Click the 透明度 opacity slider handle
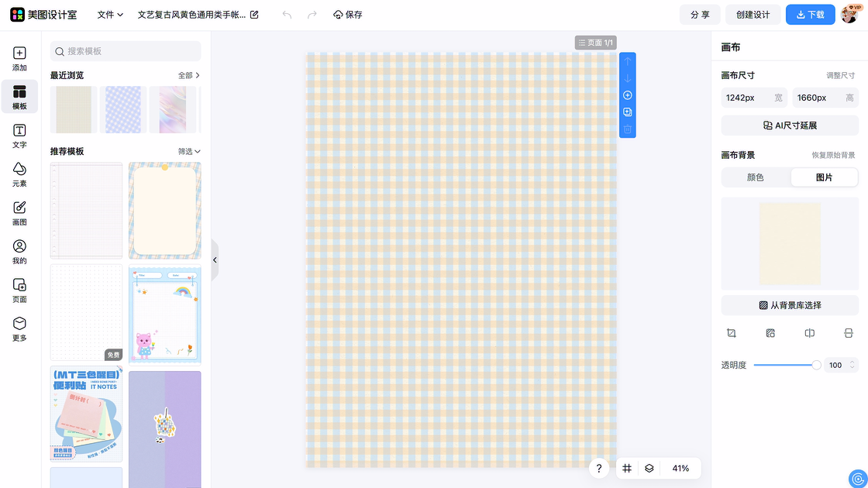868x488 pixels. coord(816,365)
